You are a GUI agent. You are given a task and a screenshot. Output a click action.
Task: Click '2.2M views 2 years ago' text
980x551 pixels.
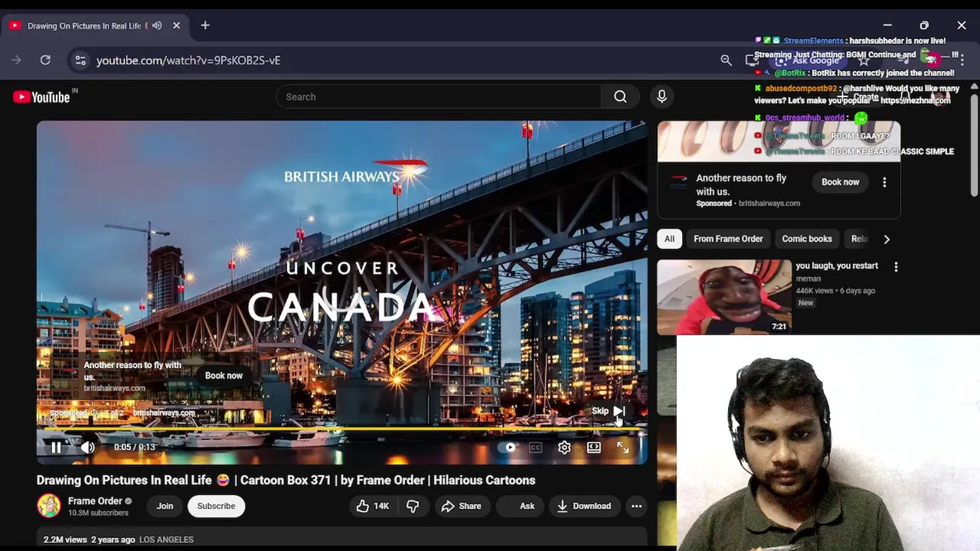(x=89, y=540)
